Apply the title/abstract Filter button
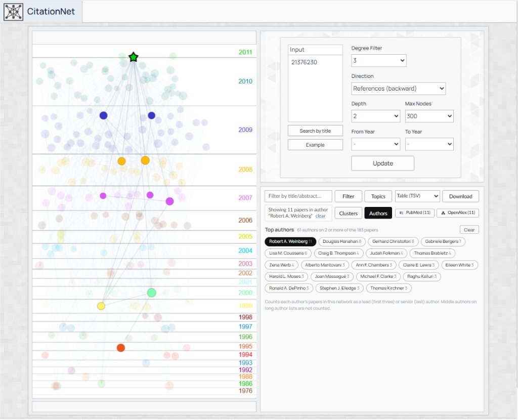This screenshot has width=518, height=420. 348,196
